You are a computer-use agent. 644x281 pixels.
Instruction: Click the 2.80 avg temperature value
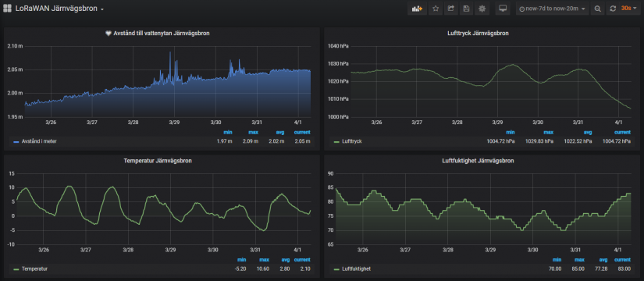[x=284, y=269]
